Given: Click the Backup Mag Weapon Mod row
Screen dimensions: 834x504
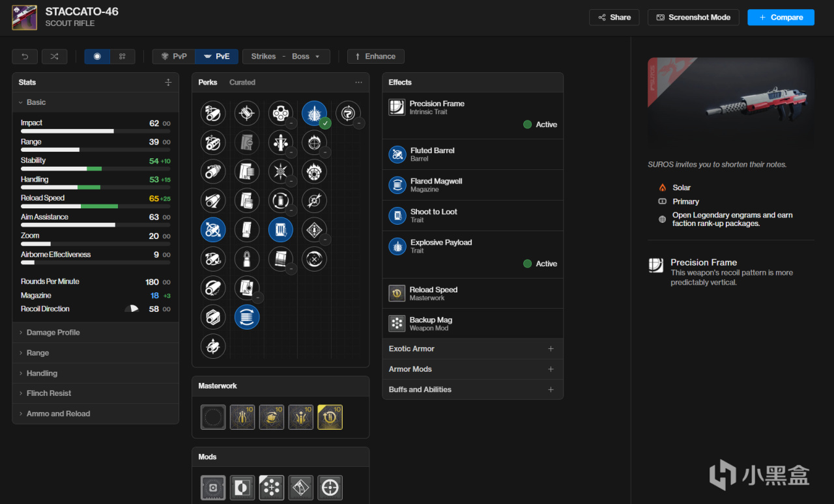Looking at the screenshot, I should tap(472, 324).
